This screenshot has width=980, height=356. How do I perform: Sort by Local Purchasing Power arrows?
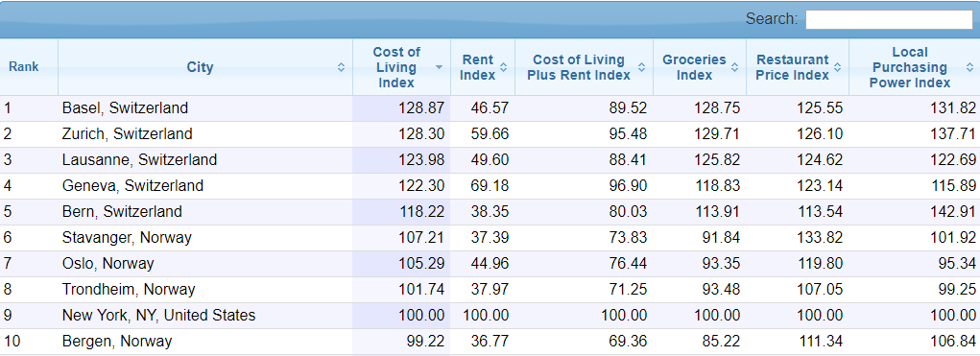pos(969,67)
